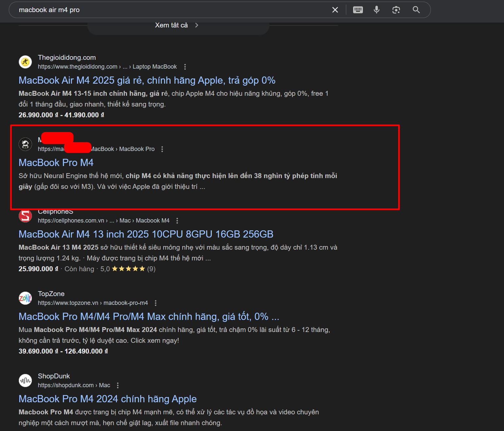Click the price range 26.990.000 - 41.990.000

coord(61,115)
